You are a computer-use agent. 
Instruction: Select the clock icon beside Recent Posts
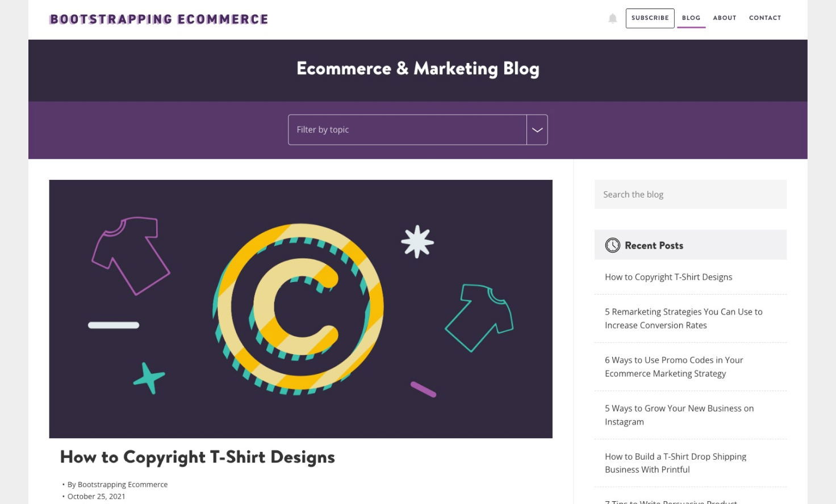tap(612, 245)
